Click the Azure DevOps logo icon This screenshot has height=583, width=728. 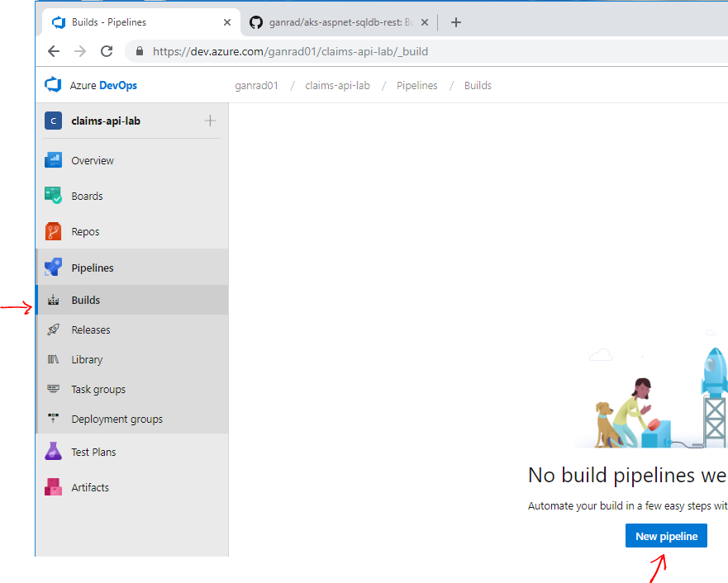click(x=53, y=85)
